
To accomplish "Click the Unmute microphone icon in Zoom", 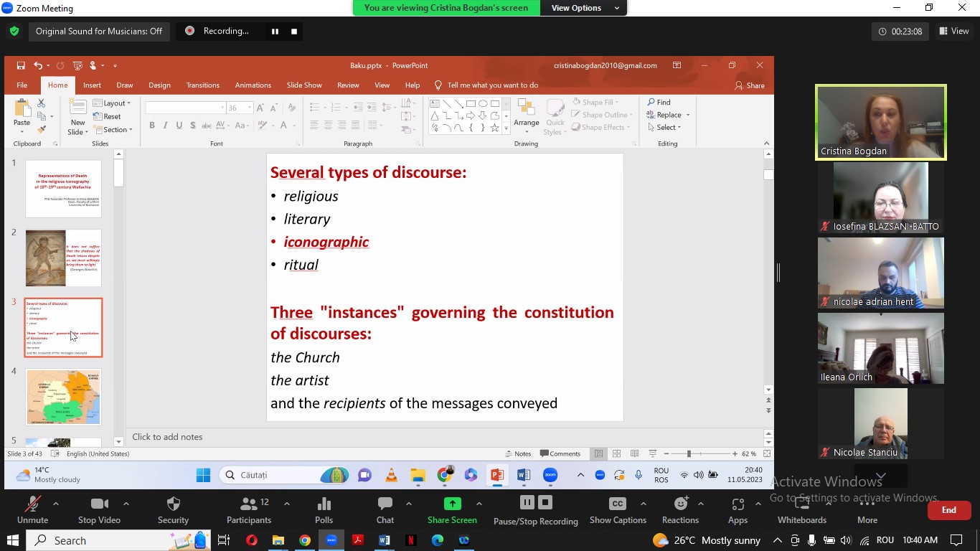I will 32,504.
